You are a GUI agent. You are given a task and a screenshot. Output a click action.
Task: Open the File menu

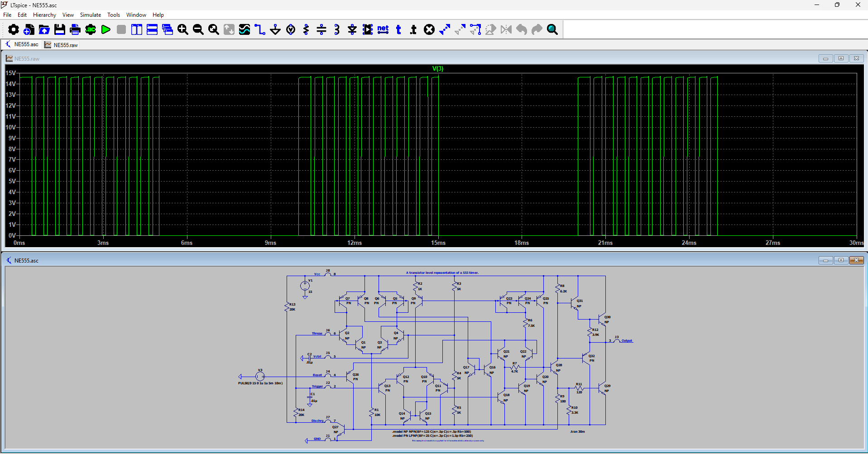point(7,15)
